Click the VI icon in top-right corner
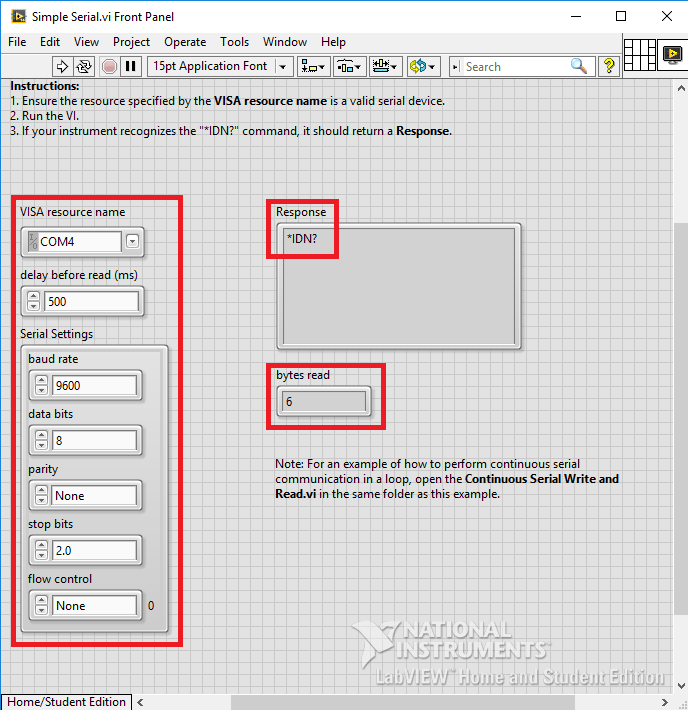Viewport: 688px width, 710px height. click(673, 55)
